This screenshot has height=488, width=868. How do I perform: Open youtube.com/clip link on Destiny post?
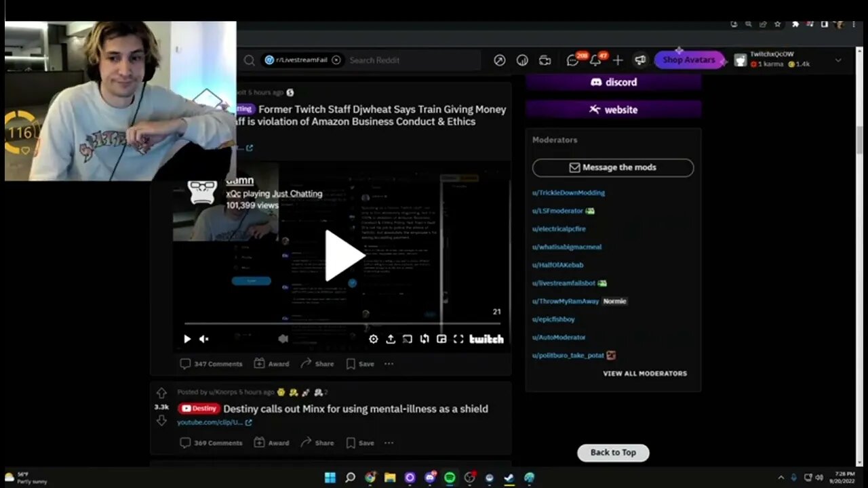pos(214,422)
